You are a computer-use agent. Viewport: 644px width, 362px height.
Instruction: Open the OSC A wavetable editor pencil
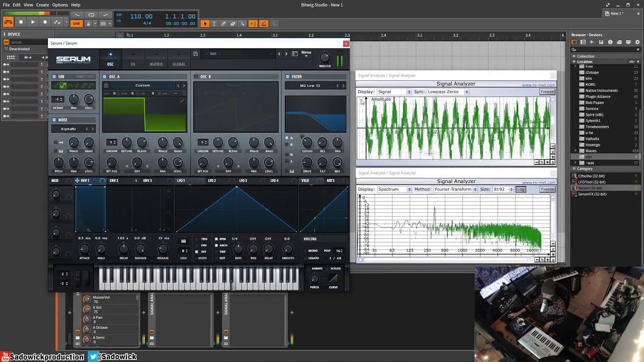[x=182, y=101]
